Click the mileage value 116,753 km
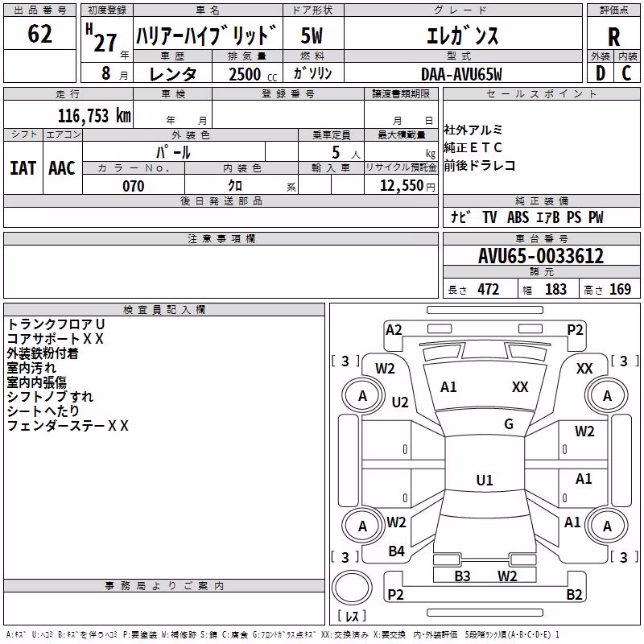This screenshot has width=644, height=644. (x=94, y=116)
